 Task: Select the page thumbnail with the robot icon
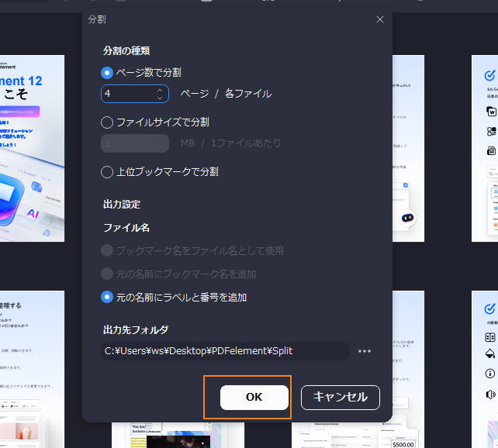click(x=408, y=148)
